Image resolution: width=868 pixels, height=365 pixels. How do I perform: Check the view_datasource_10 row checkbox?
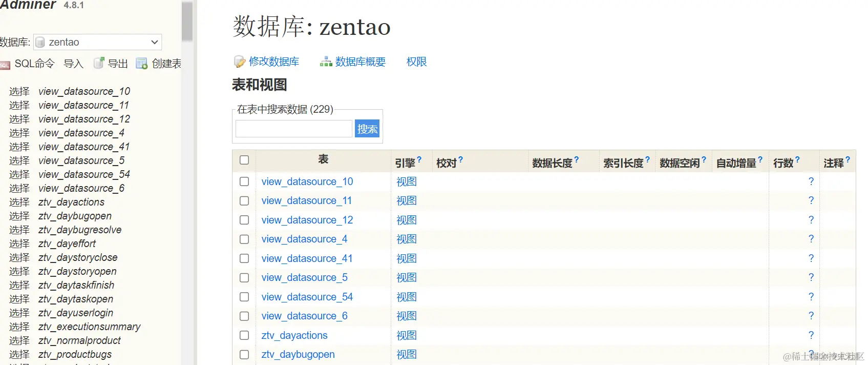(244, 181)
